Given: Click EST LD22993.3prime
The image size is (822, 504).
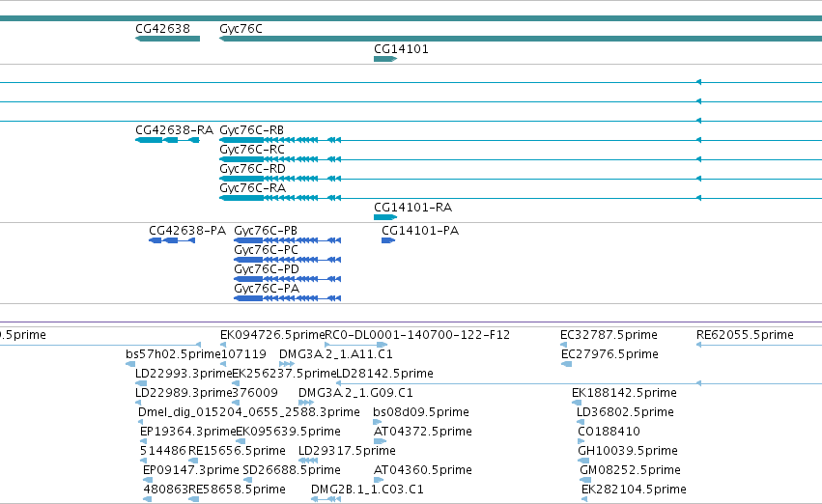Looking at the screenshot, I should [x=184, y=374].
